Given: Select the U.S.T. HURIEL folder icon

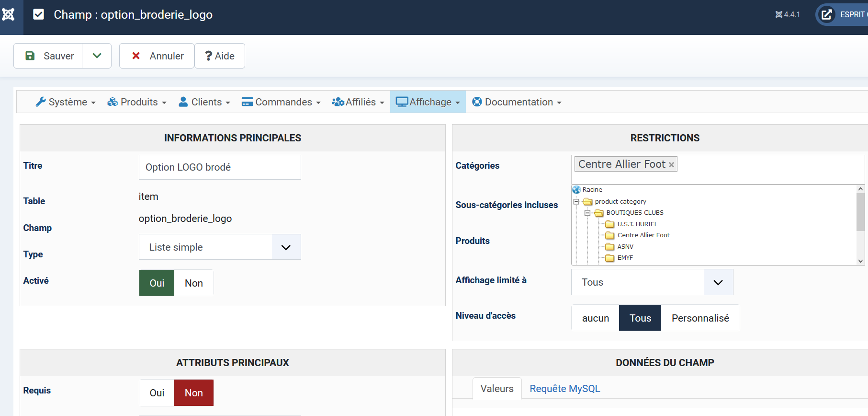Looking at the screenshot, I should 609,224.
